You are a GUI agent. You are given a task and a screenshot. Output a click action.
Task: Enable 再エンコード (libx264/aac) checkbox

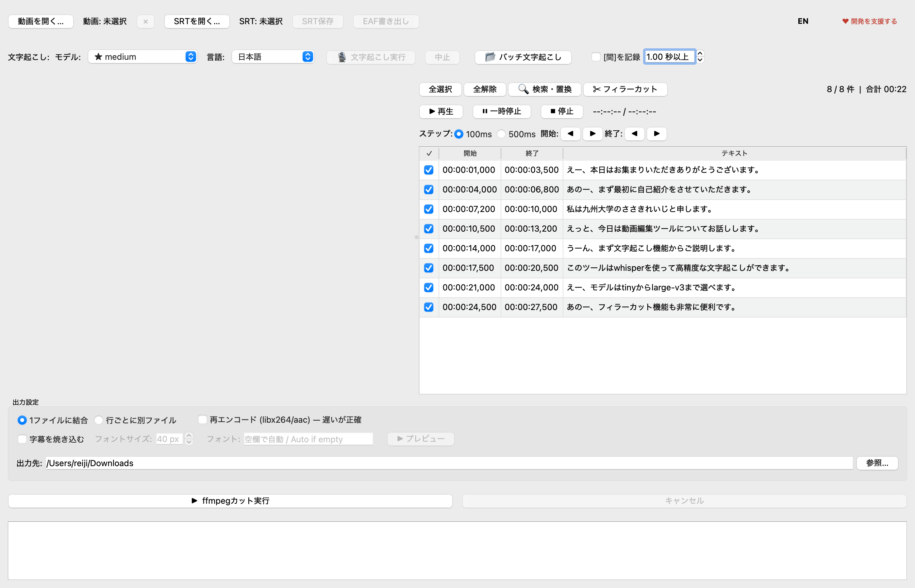tap(202, 420)
